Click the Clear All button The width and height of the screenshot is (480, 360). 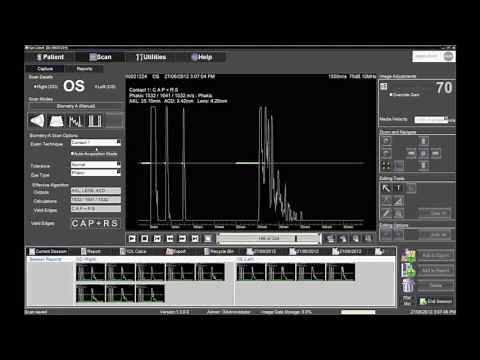[435, 213]
